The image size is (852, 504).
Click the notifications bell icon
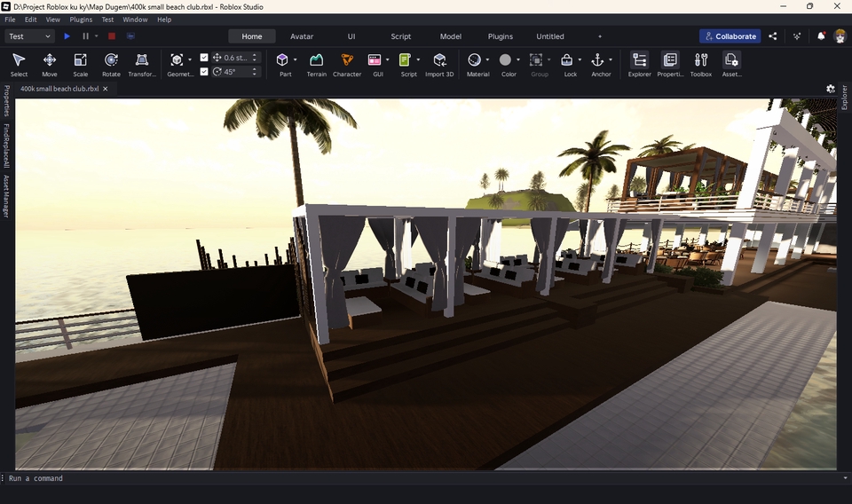click(x=821, y=36)
